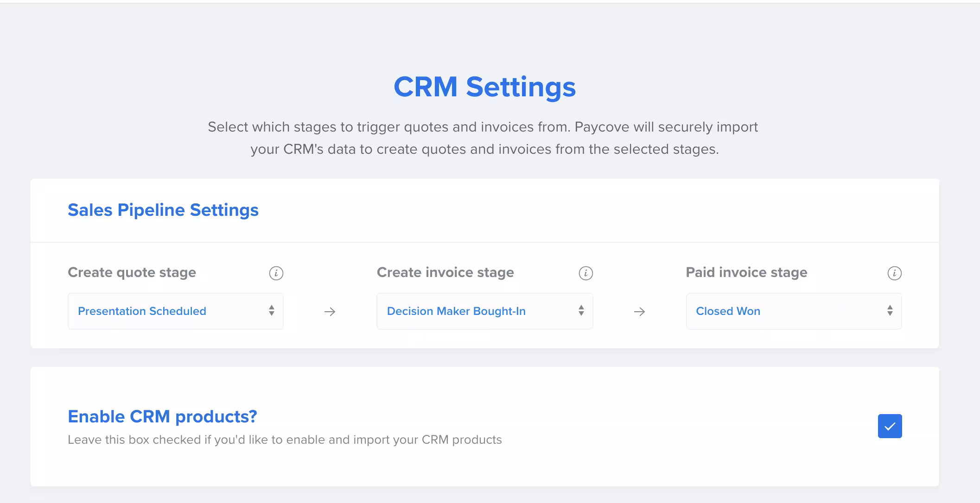Viewport: 980px width, 503px height.
Task: Click the Sales Pipeline Settings section header
Action: pyautogui.click(x=163, y=210)
